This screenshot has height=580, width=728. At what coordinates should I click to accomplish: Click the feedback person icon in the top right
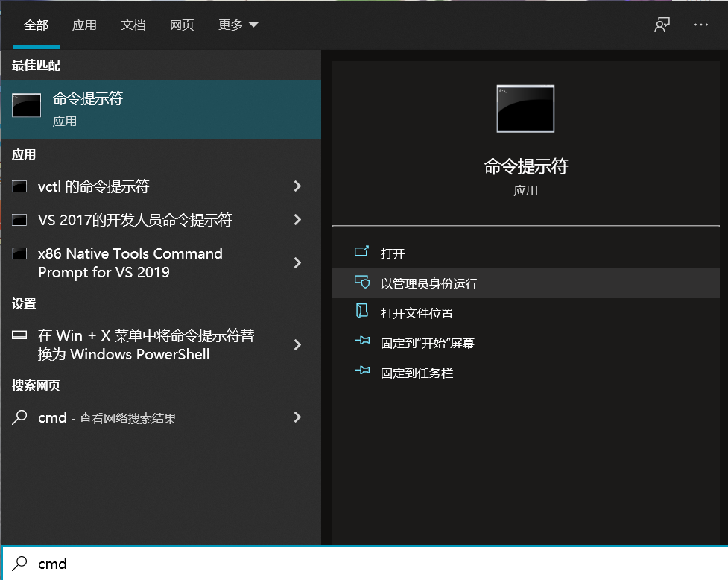tap(662, 25)
